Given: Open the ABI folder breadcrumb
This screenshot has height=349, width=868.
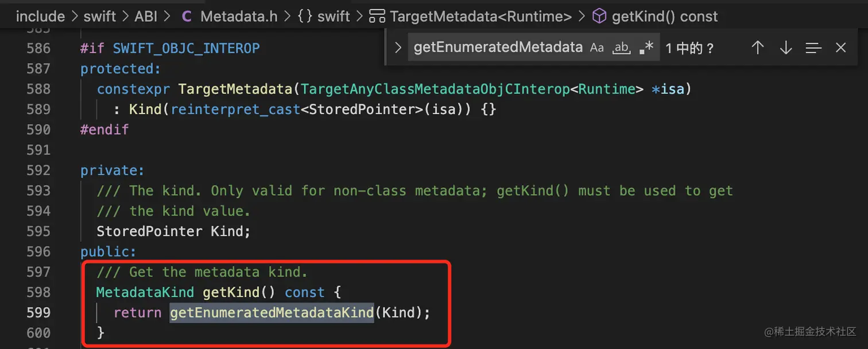Looking at the screenshot, I should click(147, 17).
